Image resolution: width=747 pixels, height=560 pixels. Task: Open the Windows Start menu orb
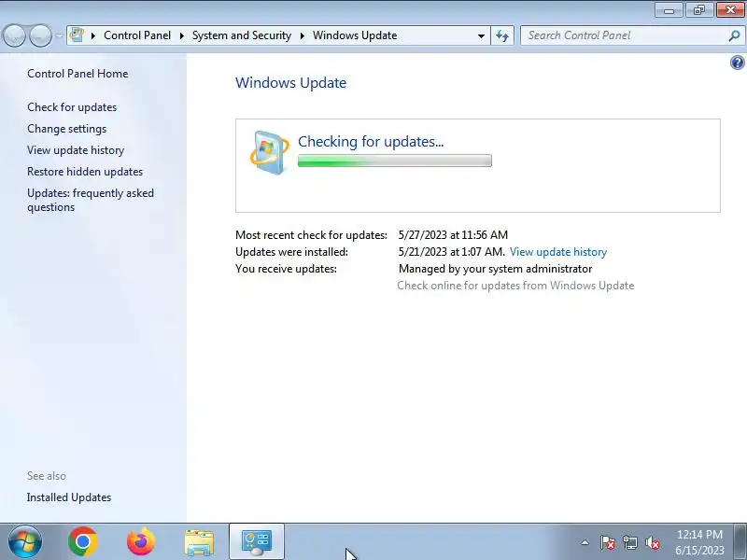(25, 541)
